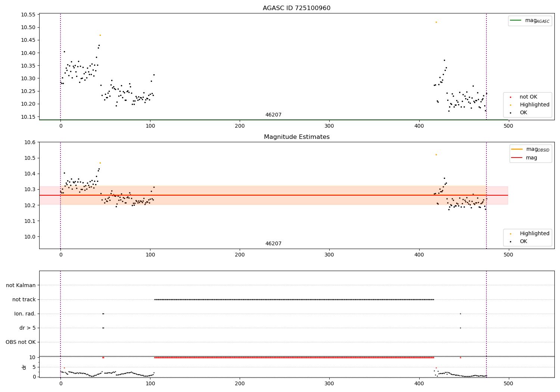
Task: Click the 'Magnitude Estimates' plot title
Action: pos(296,137)
